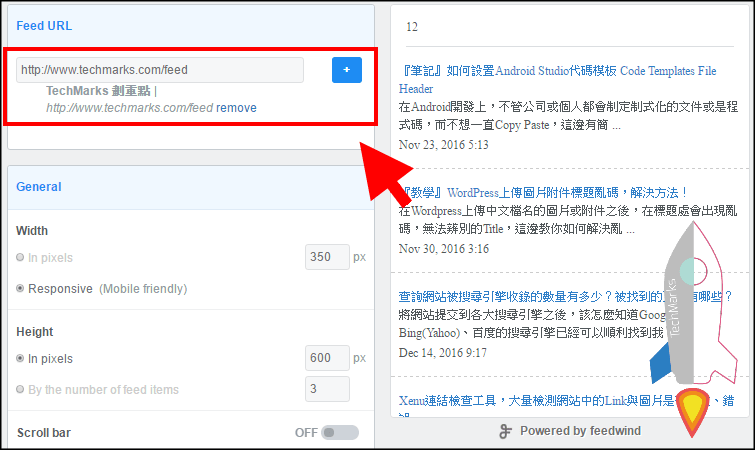Click the feedwind logo icon
Screen dimensions: 755x450
[x=505, y=431]
